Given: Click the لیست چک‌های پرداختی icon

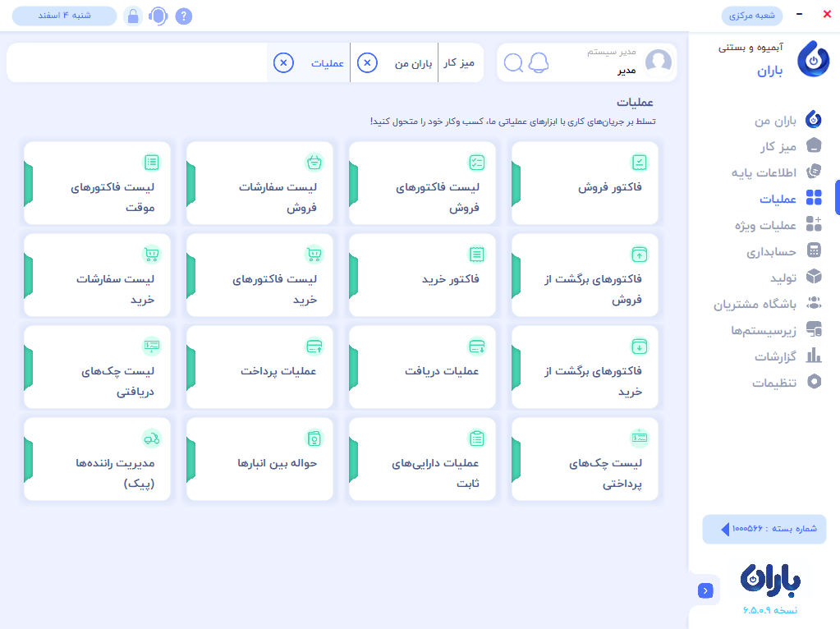Looking at the screenshot, I should point(639,438).
